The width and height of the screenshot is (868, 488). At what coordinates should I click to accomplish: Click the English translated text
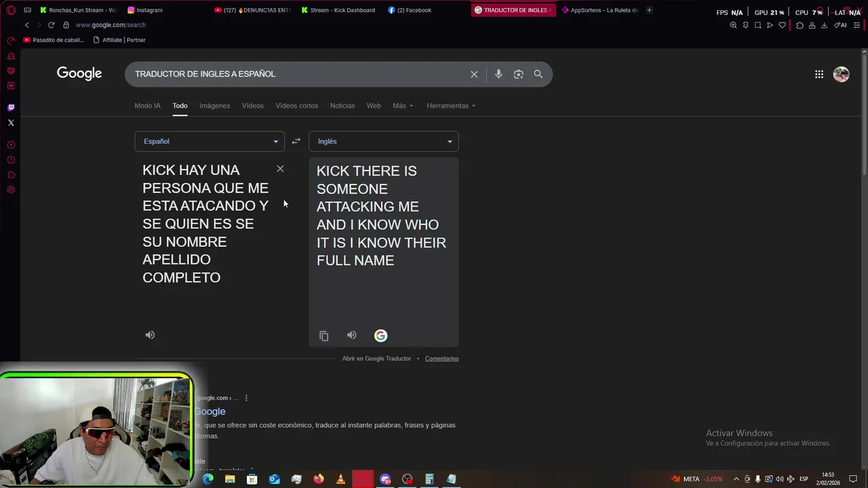[x=381, y=216]
